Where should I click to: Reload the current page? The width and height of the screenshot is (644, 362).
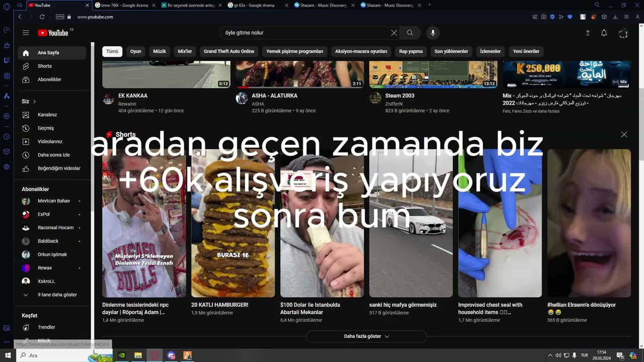tap(42, 17)
